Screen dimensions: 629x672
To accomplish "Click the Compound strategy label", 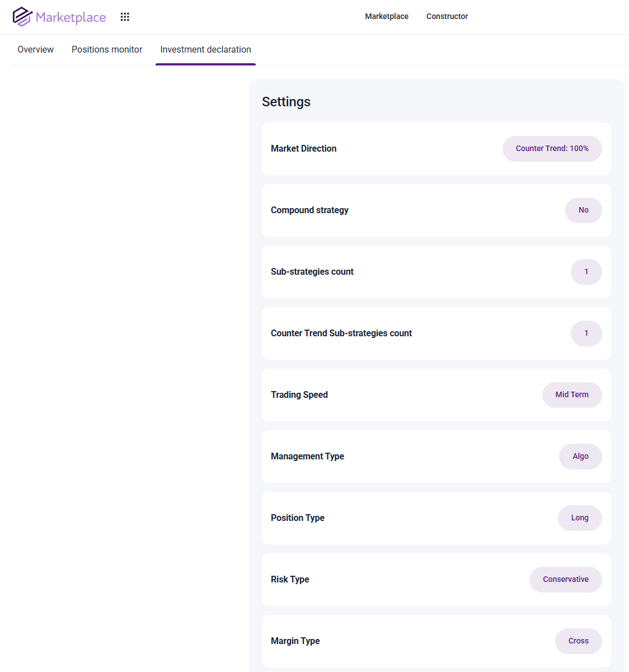I will coord(309,210).
